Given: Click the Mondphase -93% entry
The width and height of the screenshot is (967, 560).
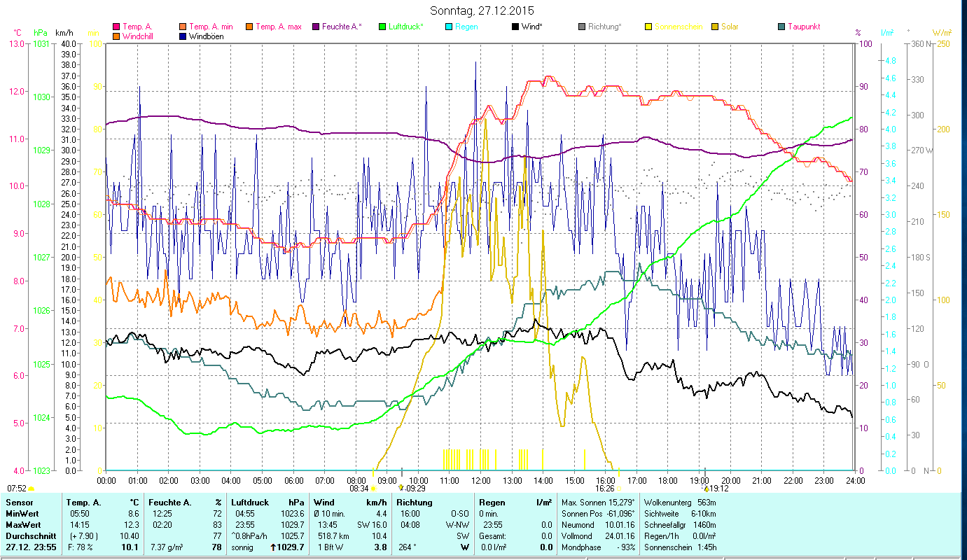Looking at the screenshot, I should pyautogui.click(x=598, y=547).
